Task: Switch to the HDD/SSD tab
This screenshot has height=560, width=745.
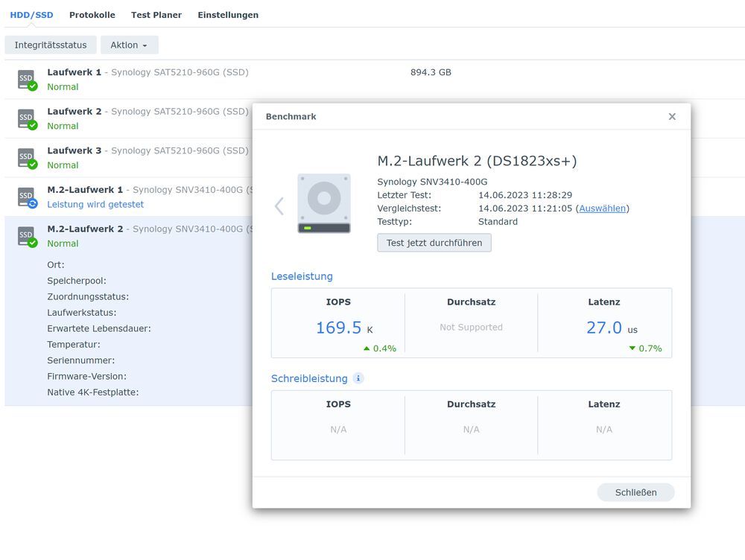Action: click(32, 15)
